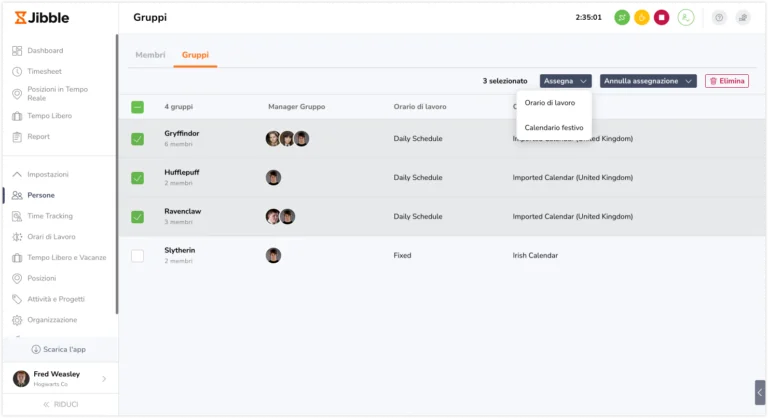Viewport: 768px width, 418px height.
Task: Collapse sidebar with RIDUCI
Action: point(61,404)
